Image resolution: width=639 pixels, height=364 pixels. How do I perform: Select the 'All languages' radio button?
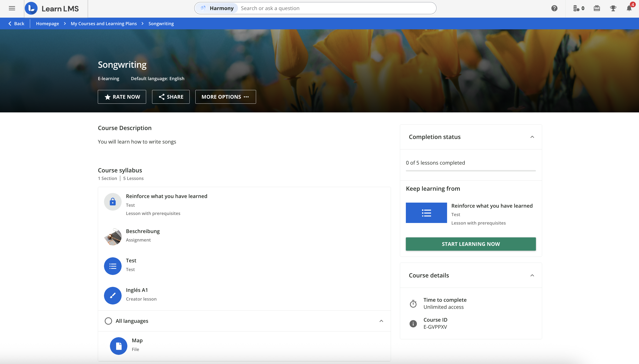point(109,321)
